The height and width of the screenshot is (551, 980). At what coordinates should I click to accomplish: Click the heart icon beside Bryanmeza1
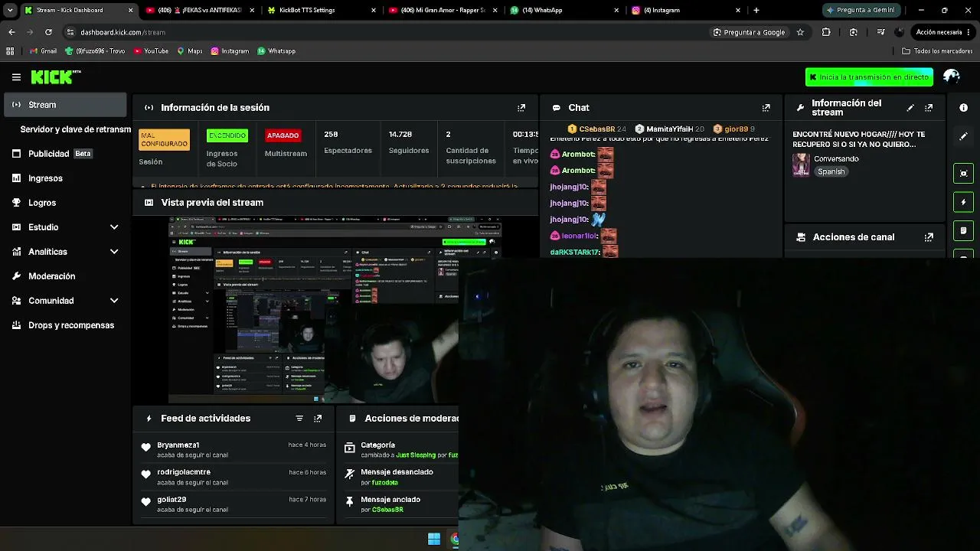click(x=146, y=448)
